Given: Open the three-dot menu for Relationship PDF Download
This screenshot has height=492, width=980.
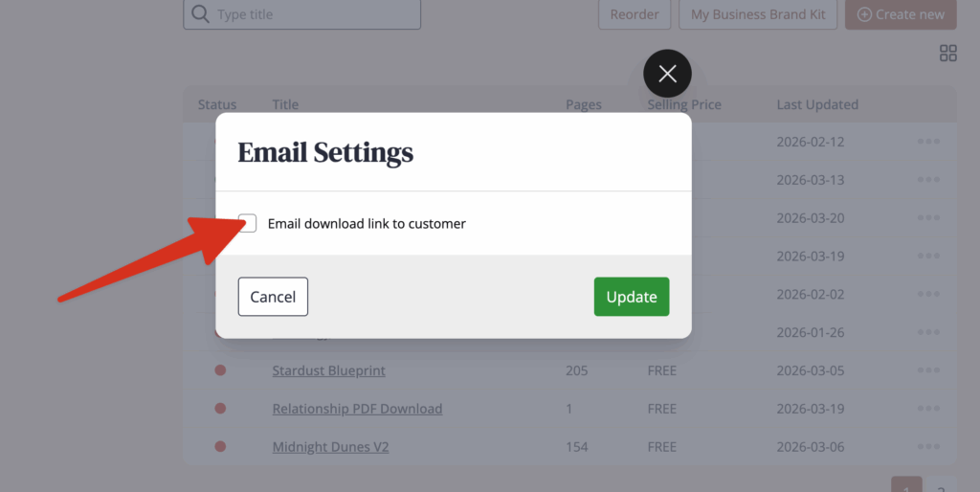Looking at the screenshot, I should coord(927,409).
